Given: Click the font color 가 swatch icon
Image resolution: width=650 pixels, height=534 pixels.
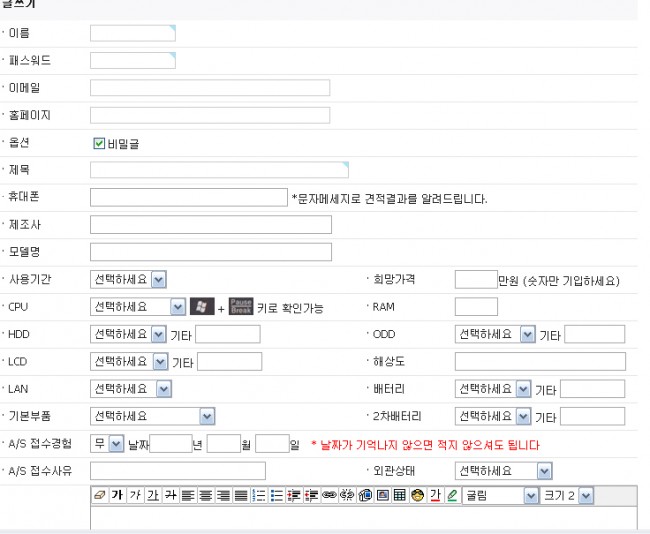Looking at the screenshot, I should (435, 495).
